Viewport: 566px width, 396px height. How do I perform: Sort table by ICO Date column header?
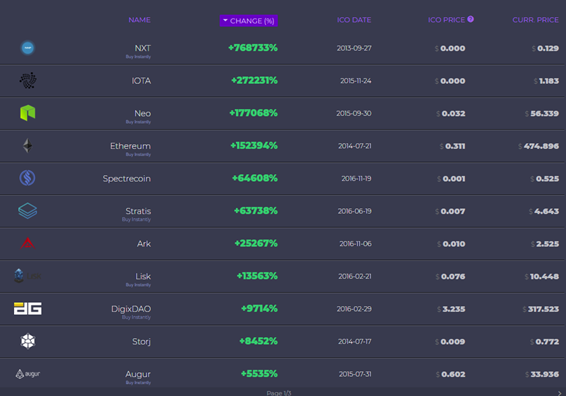(354, 20)
